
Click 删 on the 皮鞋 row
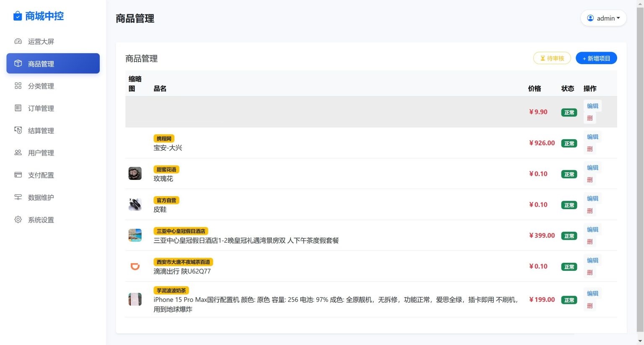tap(590, 210)
